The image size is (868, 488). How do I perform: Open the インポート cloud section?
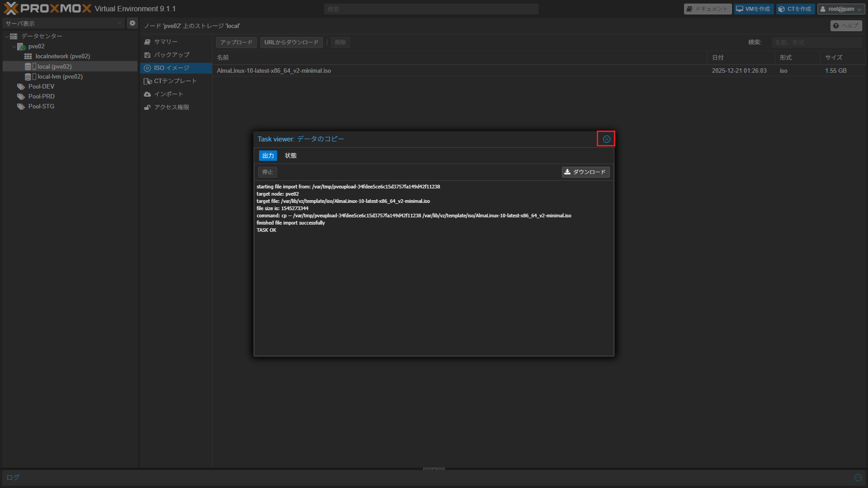(168, 94)
